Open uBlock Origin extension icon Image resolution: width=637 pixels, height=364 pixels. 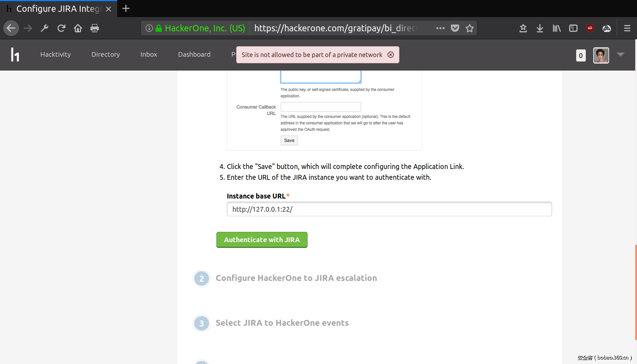point(590,28)
